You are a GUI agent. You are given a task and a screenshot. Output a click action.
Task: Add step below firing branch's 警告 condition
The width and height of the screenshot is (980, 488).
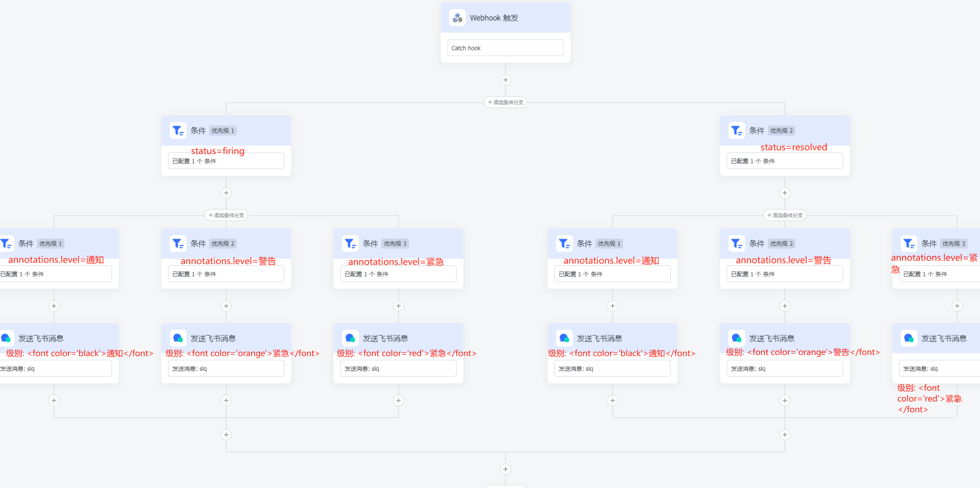pos(226,306)
